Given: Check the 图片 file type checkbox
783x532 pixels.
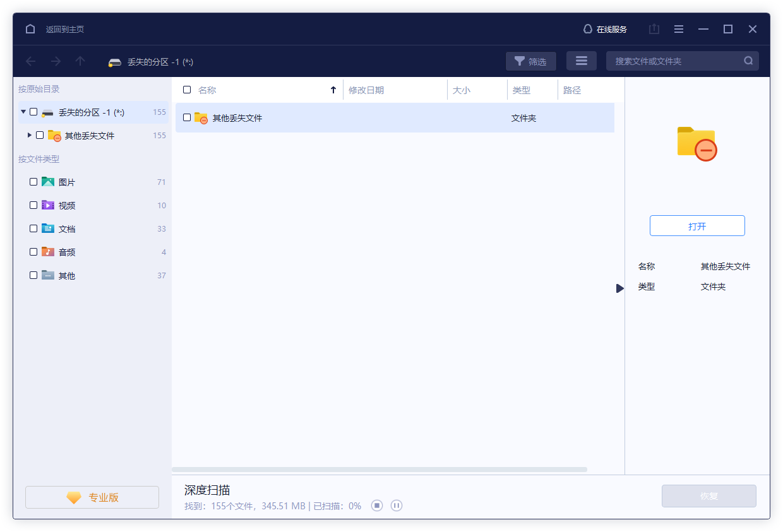Looking at the screenshot, I should (33, 181).
